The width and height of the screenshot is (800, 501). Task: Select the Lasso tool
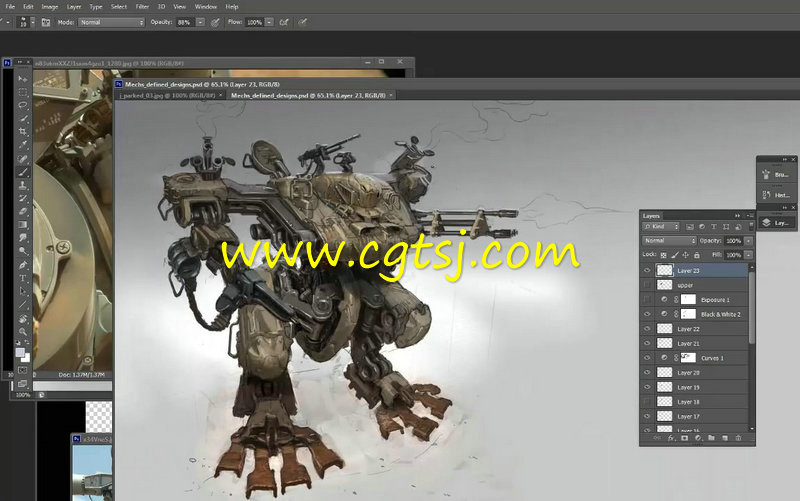[x=22, y=105]
